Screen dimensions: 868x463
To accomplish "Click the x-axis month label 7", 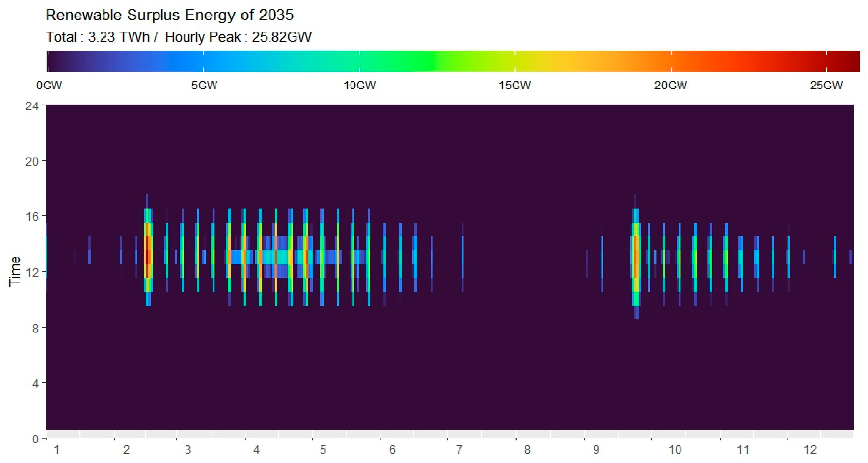I will (x=459, y=450).
